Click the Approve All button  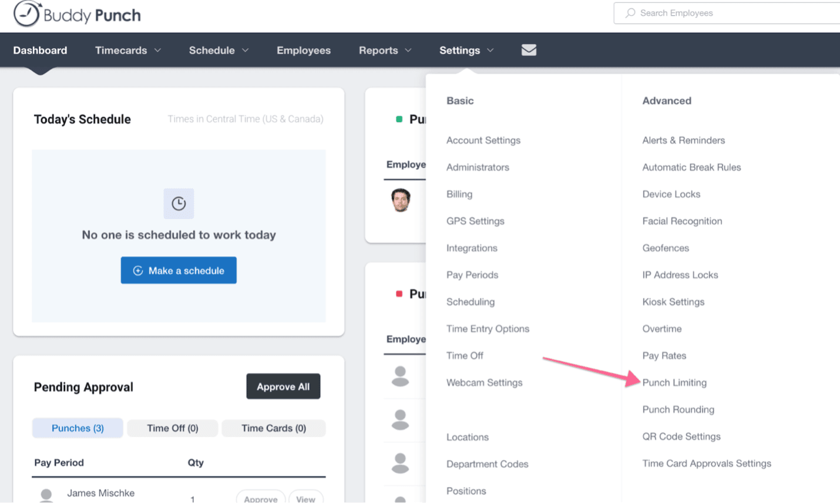tap(283, 387)
